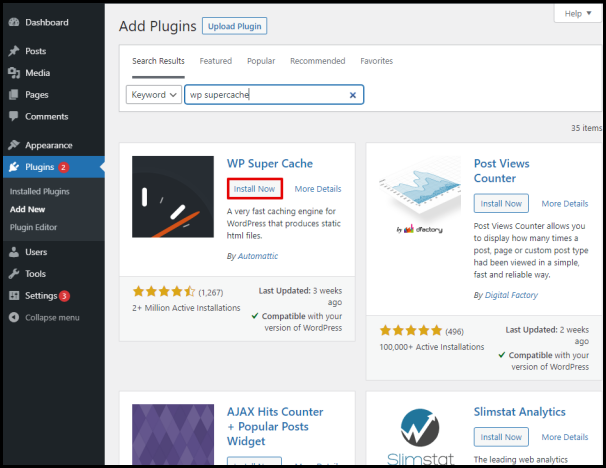
Task: Switch to the Favorites tab
Action: [x=376, y=61]
